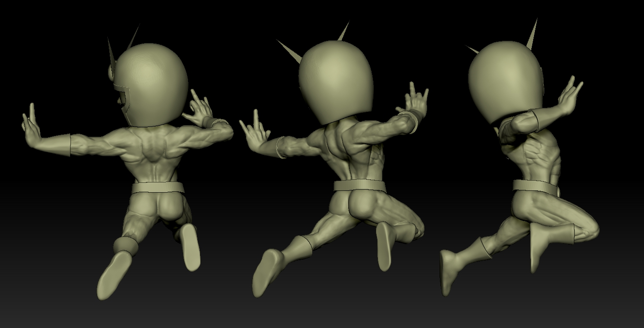This screenshot has width=644, height=328.
Task: Click the lower boot sole of the left figure
Action: click(x=114, y=275)
